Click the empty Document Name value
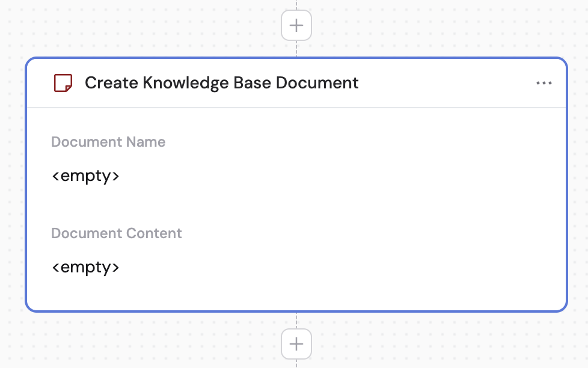 [86, 176]
